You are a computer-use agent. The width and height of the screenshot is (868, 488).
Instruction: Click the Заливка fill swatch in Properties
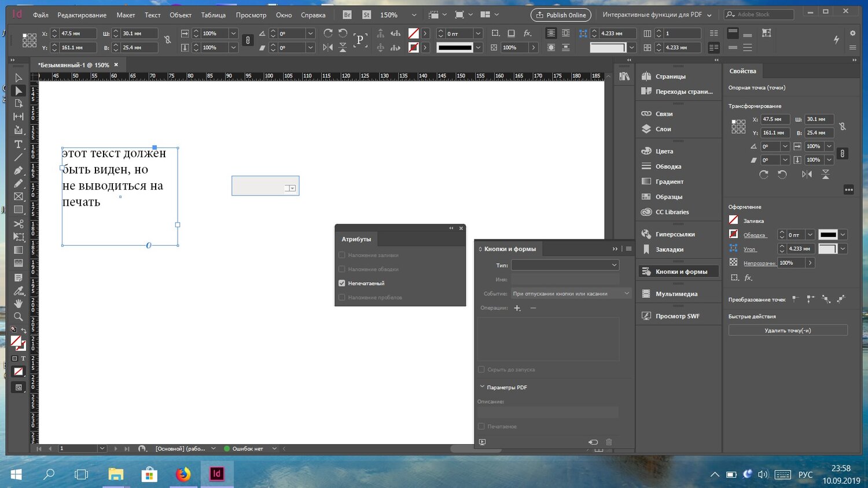[x=734, y=220]
